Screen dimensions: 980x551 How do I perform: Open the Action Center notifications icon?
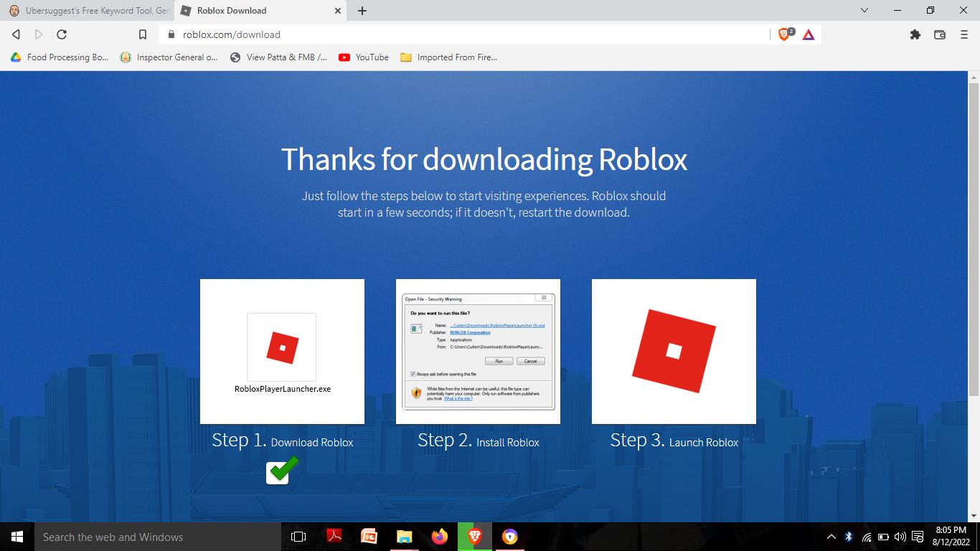918,537
